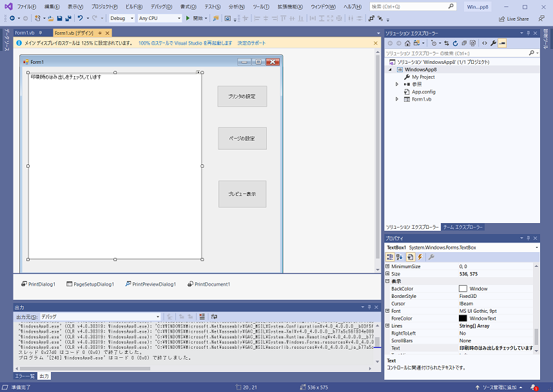The height and width of the screenshot is (392, 553).
Task: Click the Visual Studio search box
Action: (x=413, y=6)
